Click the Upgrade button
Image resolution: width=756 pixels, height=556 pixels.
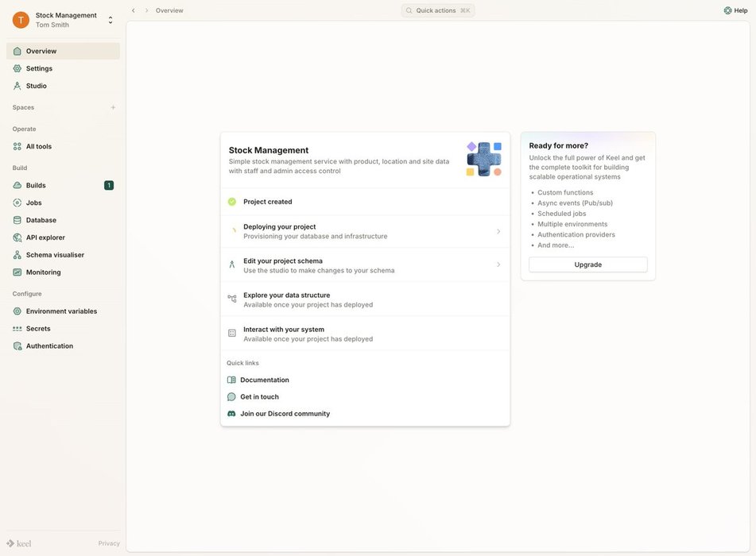[x=587, y=264]
